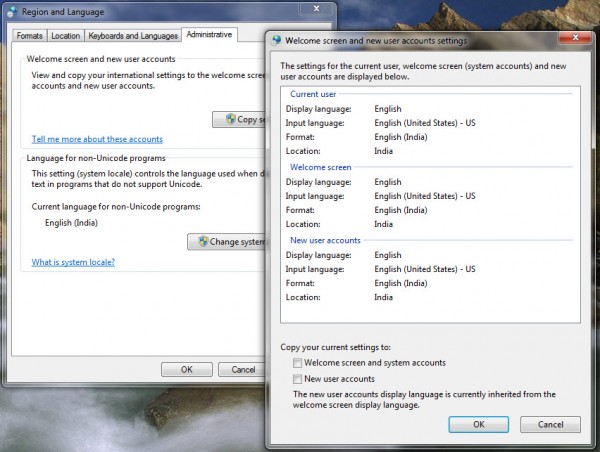
Task: Tick the New user accounts checkbox
Action: point(297,379)
